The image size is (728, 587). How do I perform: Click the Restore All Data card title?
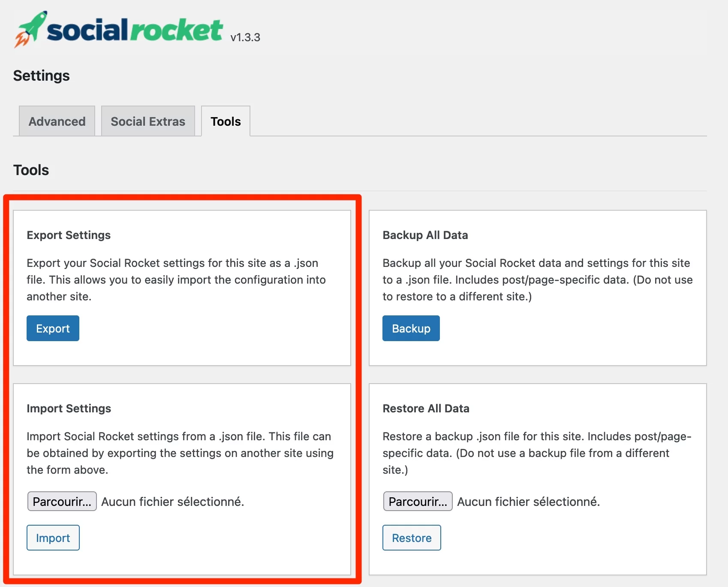point(426,408)
